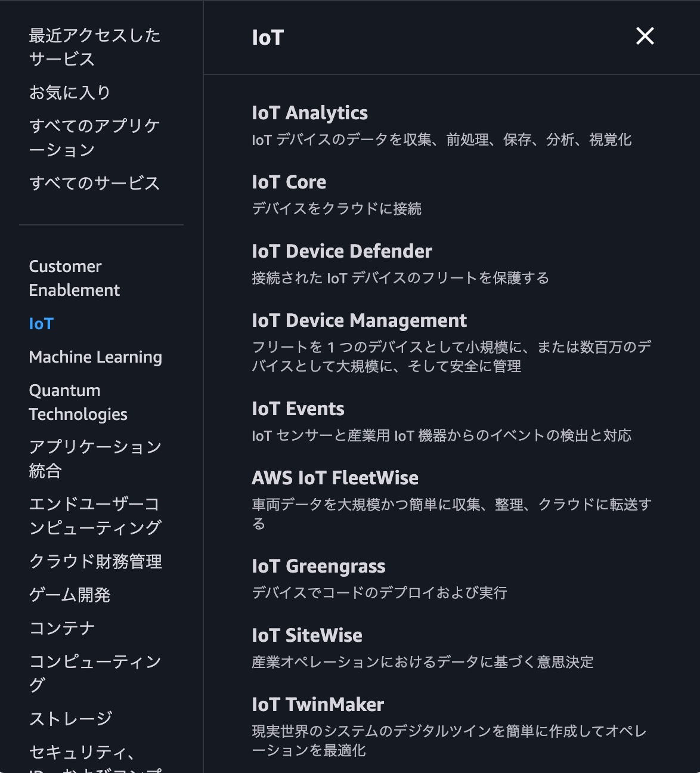The image size is (700, 773).
Task: Select ストレージ category
Action: click(70, 719)
